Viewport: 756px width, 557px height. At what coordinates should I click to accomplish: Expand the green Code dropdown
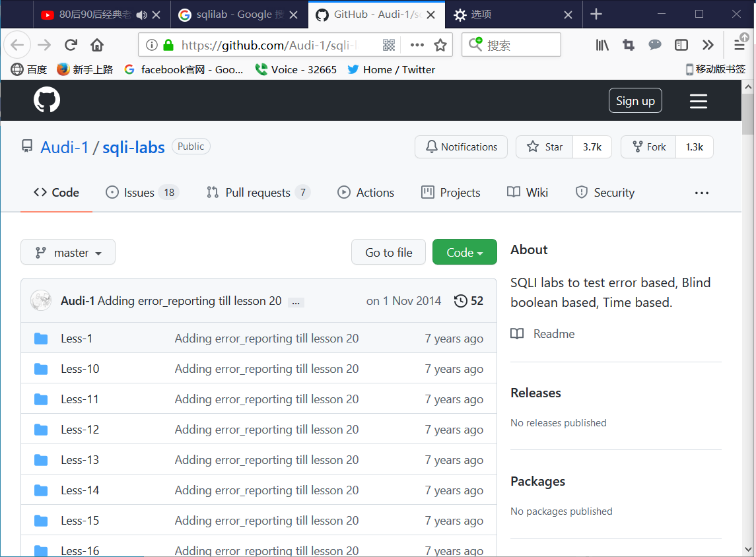[x=465, y=252]
